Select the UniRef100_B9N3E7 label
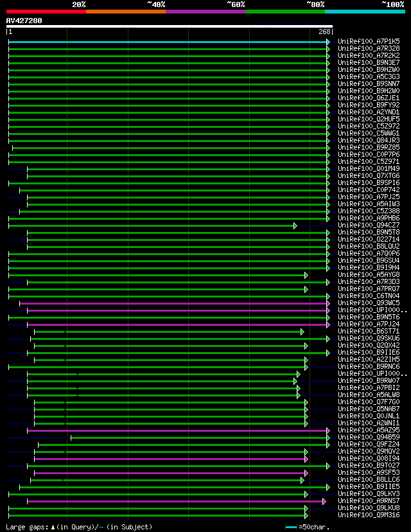 369,63
